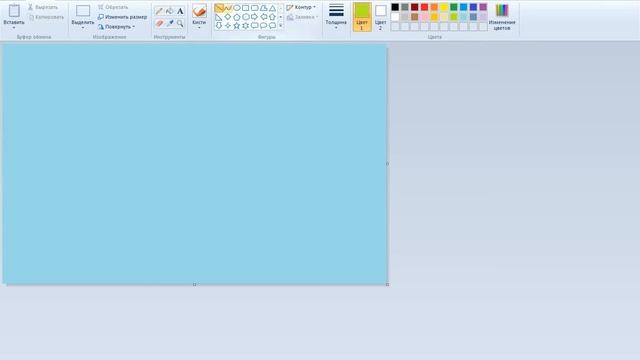This screenshot has height=360, width=640.
Task: Open the Заливка shape fill dropdown
Action: [302, 17]
